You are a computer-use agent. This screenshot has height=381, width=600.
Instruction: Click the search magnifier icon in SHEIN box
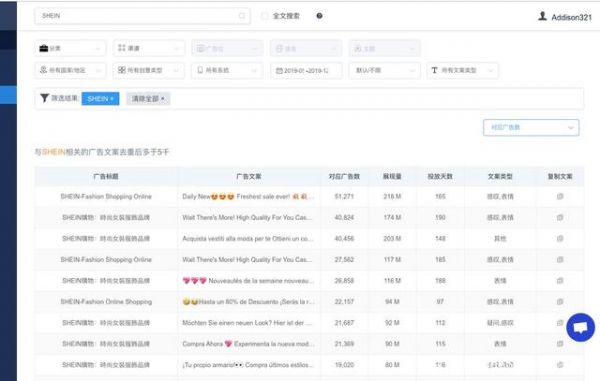point(242,16)
